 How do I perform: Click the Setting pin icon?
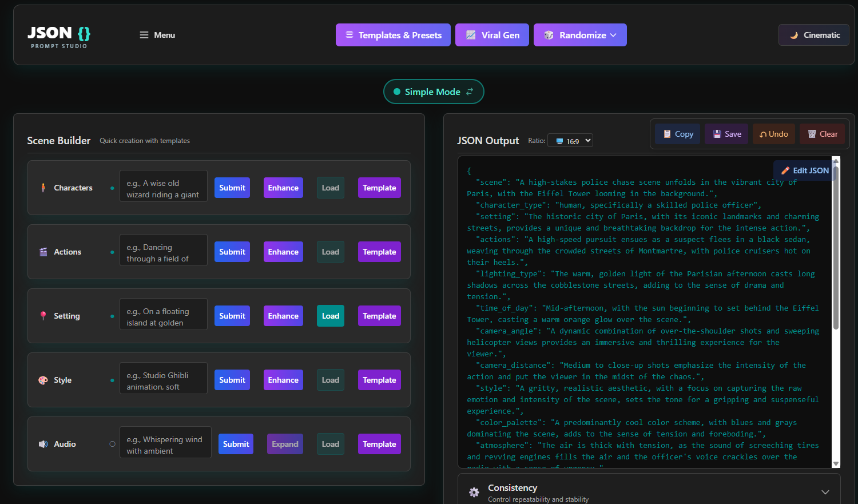(x=43, y=315)
